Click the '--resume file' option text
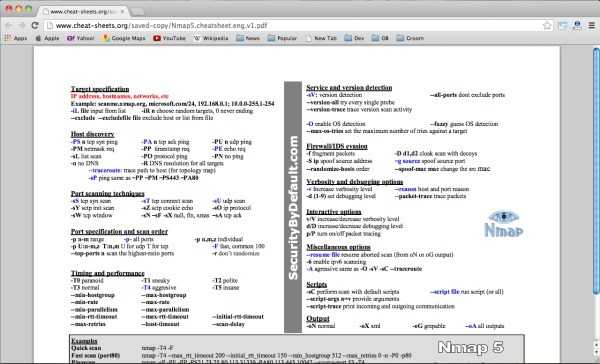Image resolution: width=600 pixels, height=364 pixels. (323, 255)
